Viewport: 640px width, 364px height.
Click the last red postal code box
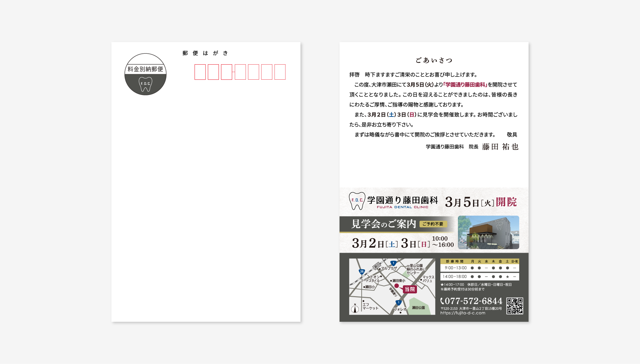[280, 72]
